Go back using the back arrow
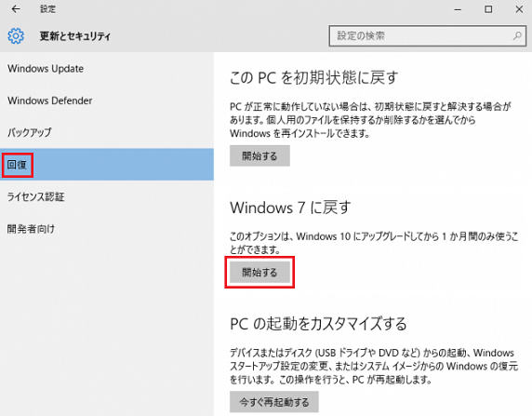 (16, 9)
